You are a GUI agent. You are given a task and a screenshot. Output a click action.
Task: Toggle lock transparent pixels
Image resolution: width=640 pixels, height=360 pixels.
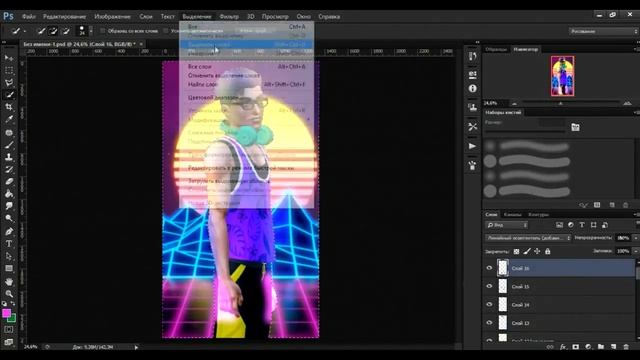(516, 251)
